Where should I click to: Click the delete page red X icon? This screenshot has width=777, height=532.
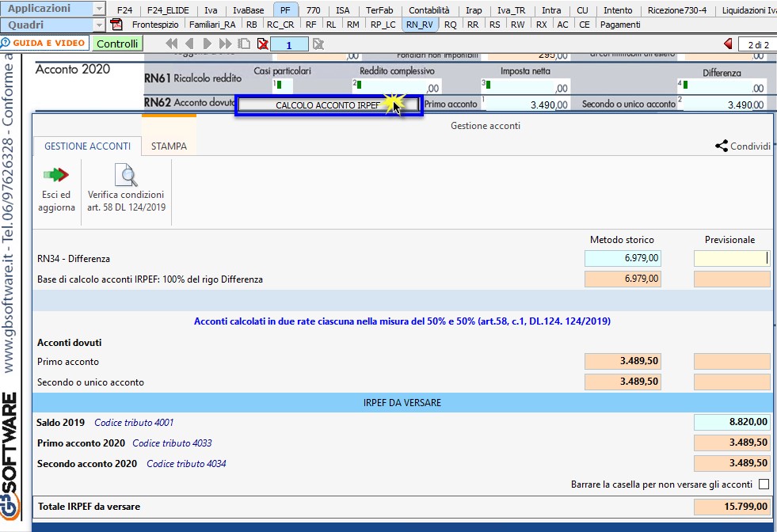[262, 44]
